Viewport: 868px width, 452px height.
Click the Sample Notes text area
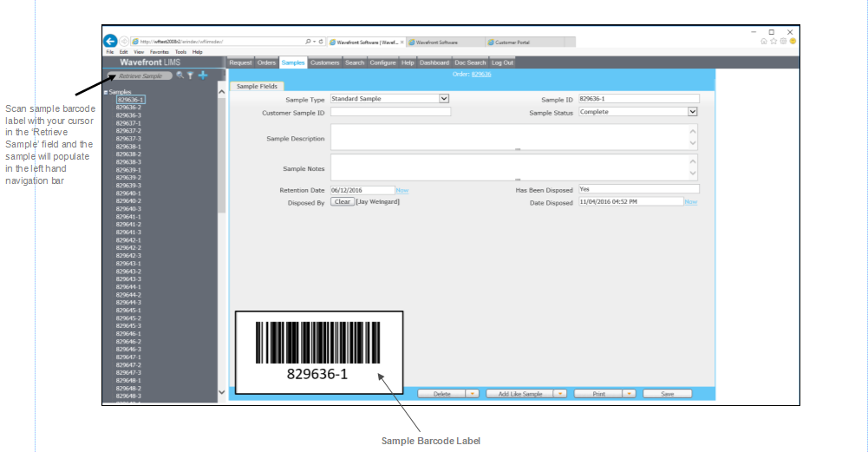513,167
